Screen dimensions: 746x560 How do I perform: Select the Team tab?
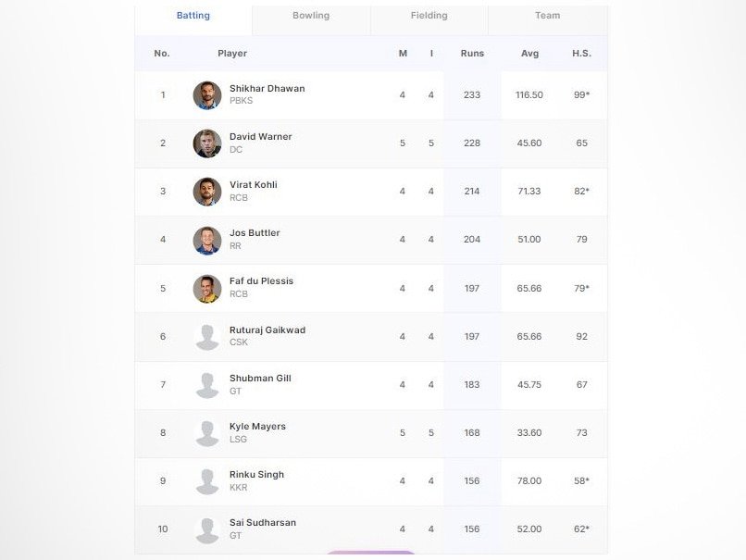click(x=547, y=16)
